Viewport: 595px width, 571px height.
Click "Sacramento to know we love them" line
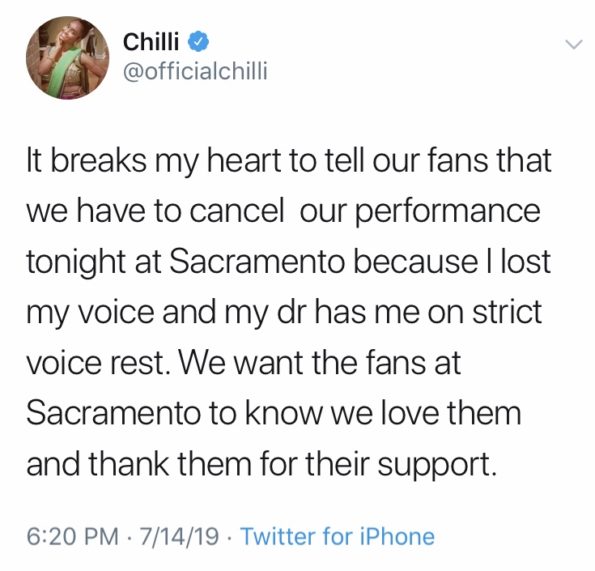coord(274,413)
